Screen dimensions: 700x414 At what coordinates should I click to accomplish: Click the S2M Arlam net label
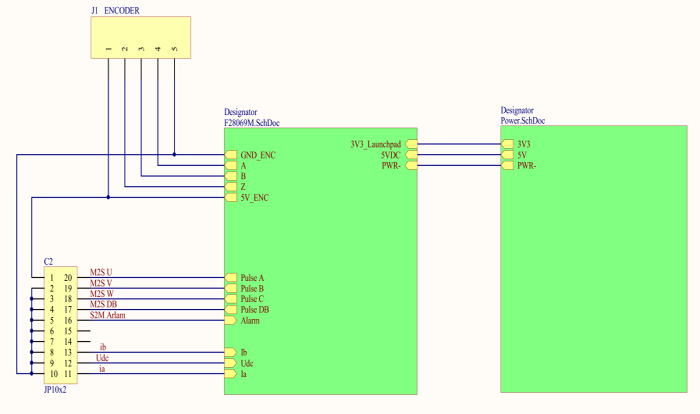(x=107, y=315)
